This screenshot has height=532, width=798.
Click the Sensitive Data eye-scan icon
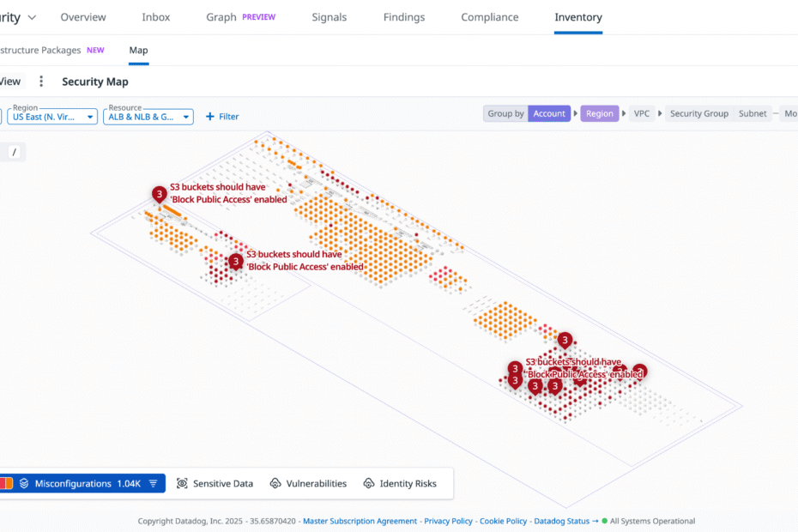tap(182, 484)
